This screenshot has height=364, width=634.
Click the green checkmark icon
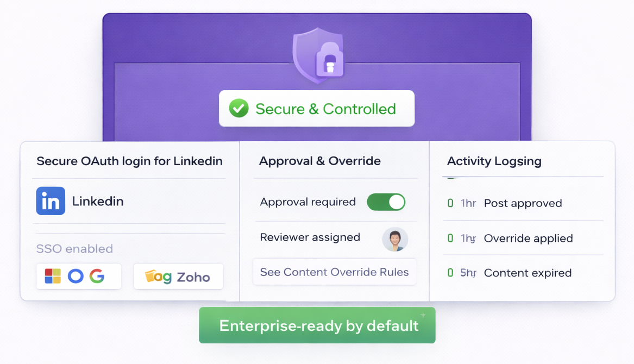[238, 108]
